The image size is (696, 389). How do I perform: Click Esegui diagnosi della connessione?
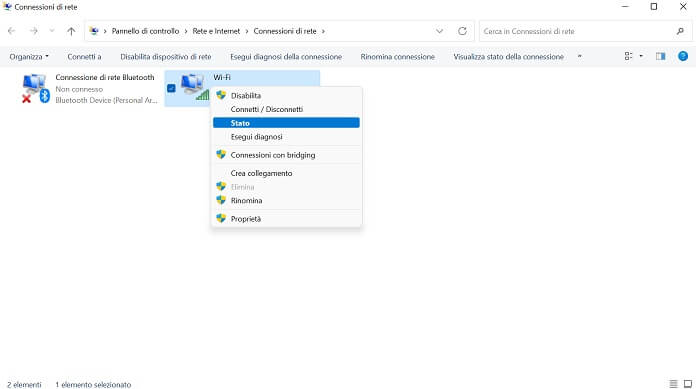tap(286, 57)
